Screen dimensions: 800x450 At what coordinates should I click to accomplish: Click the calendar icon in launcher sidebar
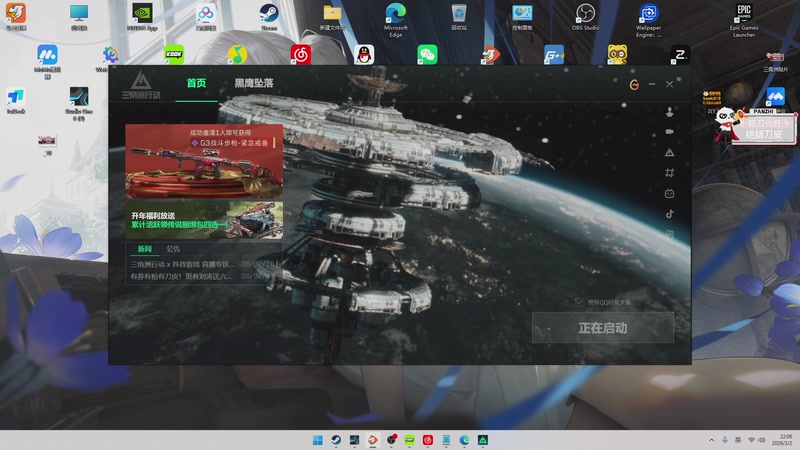coord(669,193)
